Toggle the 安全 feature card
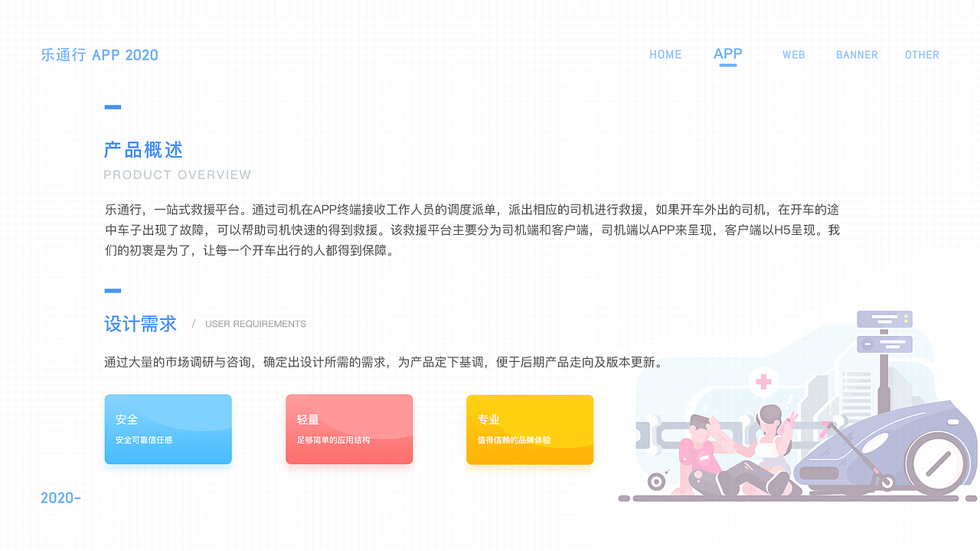980x551 pixels. (x=168, y=429)
